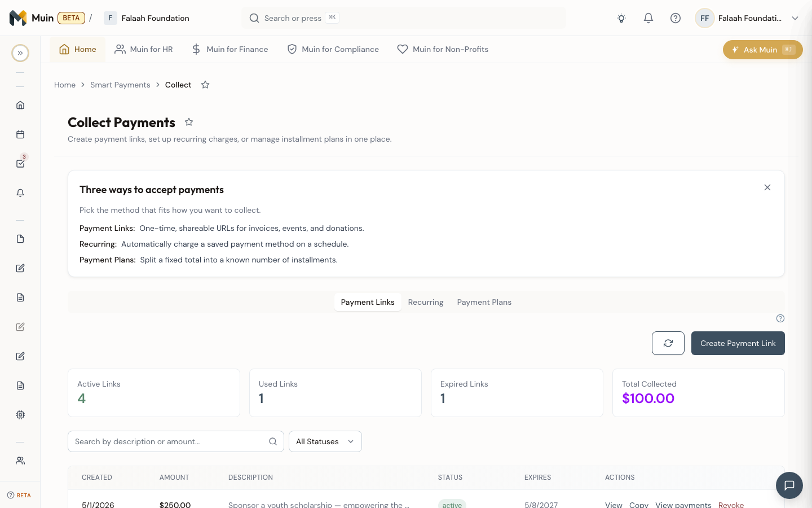Dismiss the Three ways to accept payments card

coord(767,187)
